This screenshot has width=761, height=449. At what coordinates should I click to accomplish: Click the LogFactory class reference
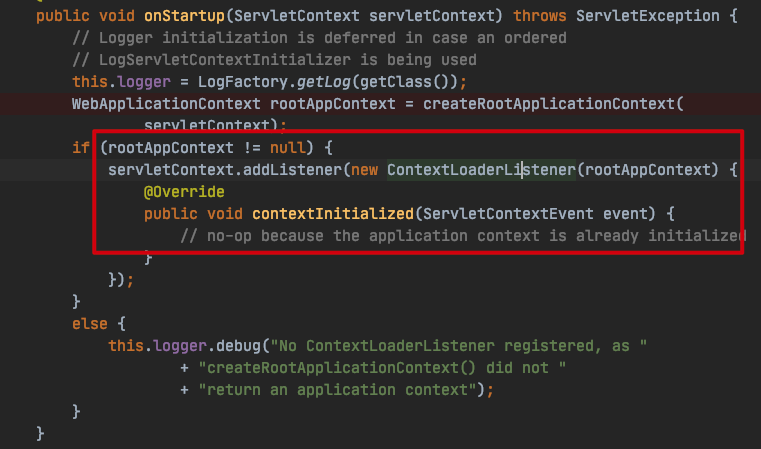click(x=243, y=82)
